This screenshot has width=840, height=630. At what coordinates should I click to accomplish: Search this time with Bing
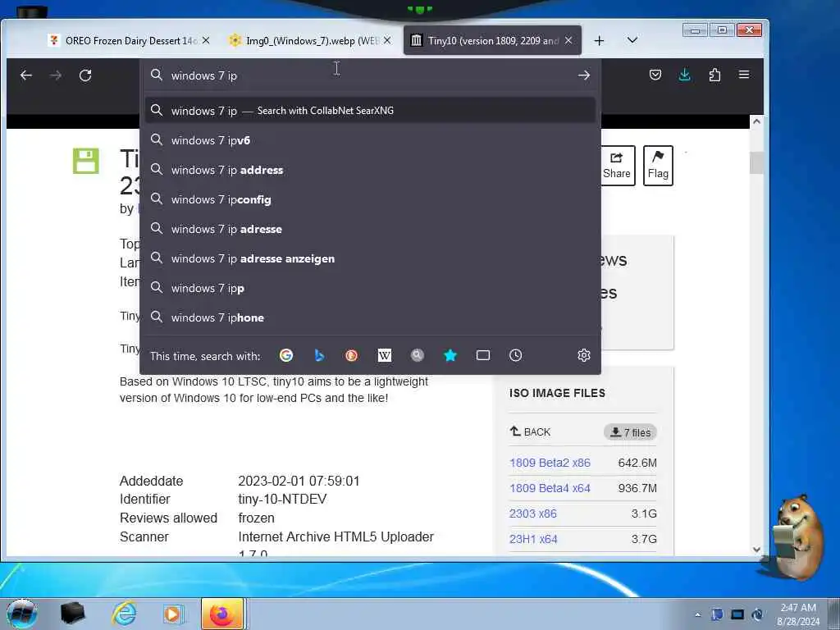coord(319,355)
